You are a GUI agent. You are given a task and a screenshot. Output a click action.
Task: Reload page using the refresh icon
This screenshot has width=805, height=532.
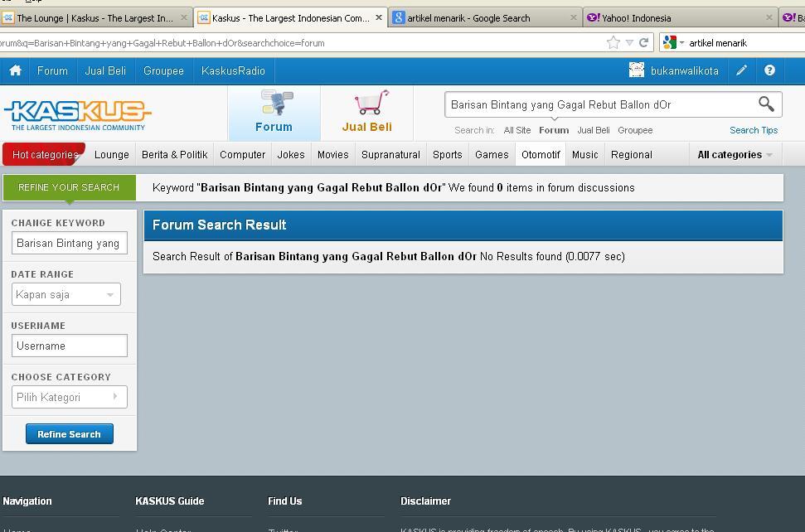pyautogui.click(x=643, y=42)
